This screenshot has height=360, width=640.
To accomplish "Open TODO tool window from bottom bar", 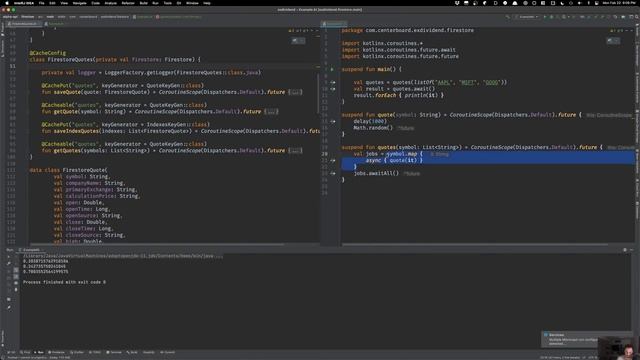I will point(95,352).
